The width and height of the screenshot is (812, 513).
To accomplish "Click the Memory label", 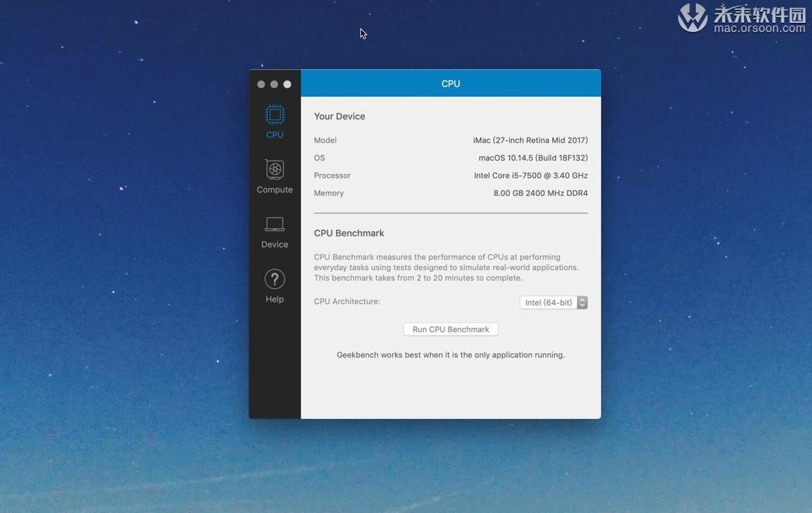I will point(329,193).
